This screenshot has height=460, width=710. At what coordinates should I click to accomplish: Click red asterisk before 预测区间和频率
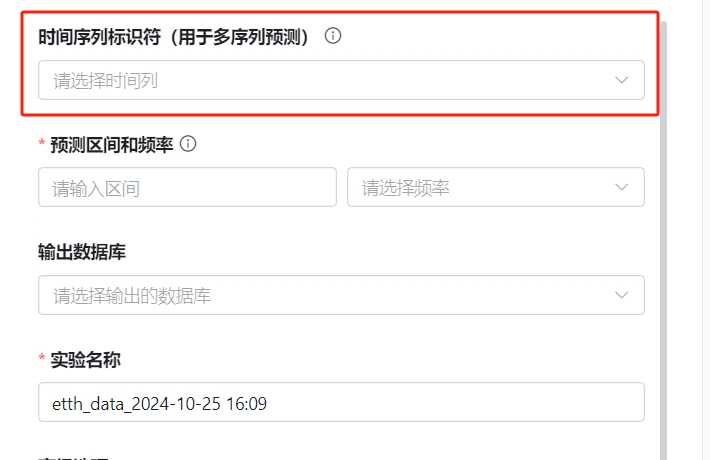[42, 143]
